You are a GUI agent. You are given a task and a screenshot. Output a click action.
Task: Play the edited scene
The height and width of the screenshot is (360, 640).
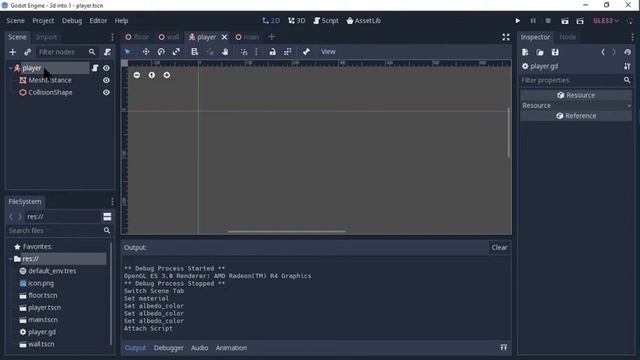(564, 21)
